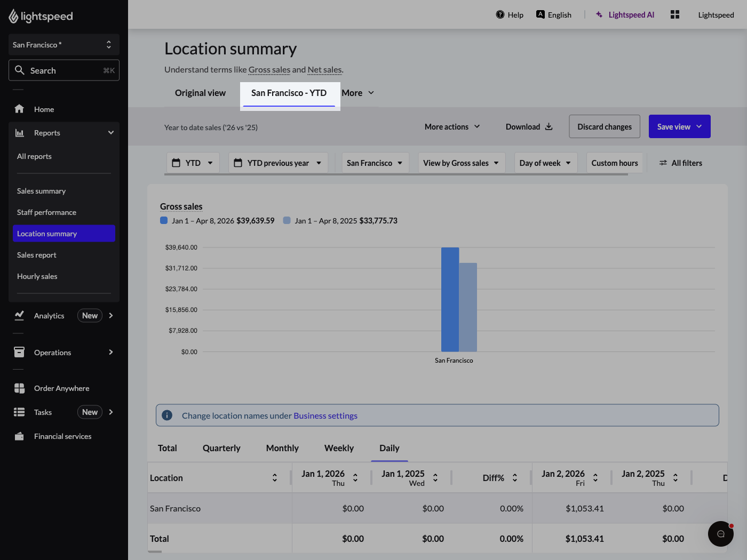Click the Discard changes button
This screenshot has height=560, width=747.
(x=604, y=126)
